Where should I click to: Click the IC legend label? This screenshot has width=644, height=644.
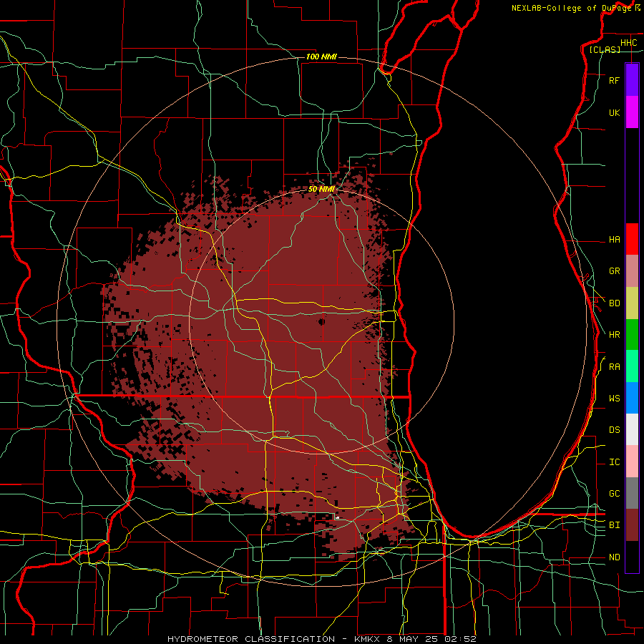point(614,462)
